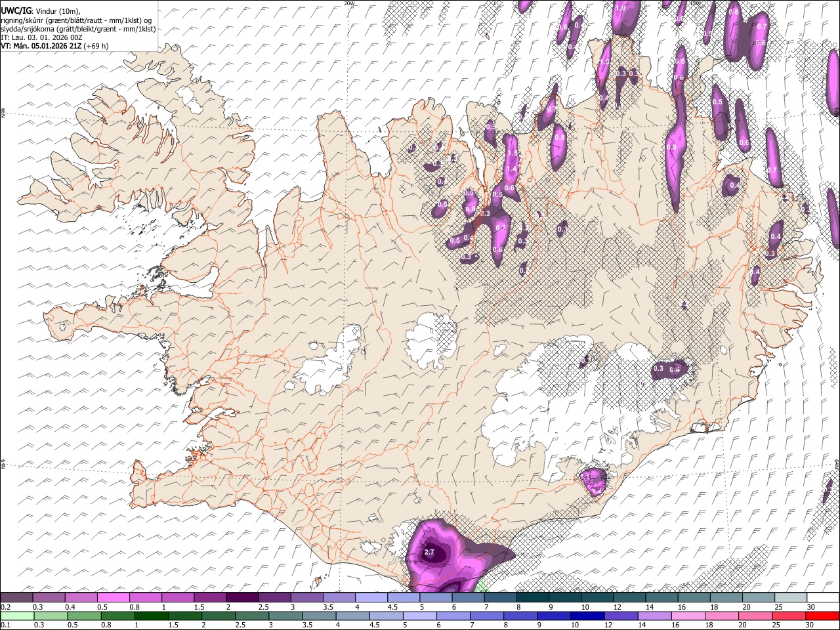Image resolution: width=840 pixels, height=630 pixels.
Task: Pick pale green lower row swatch labeled 0.1
Action: (17, 616)
